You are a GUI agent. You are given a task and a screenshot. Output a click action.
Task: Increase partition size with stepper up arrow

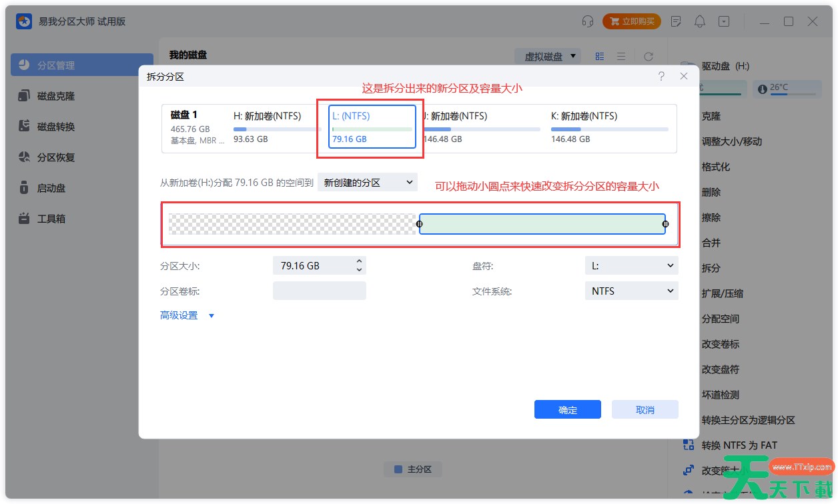[359, 261]
